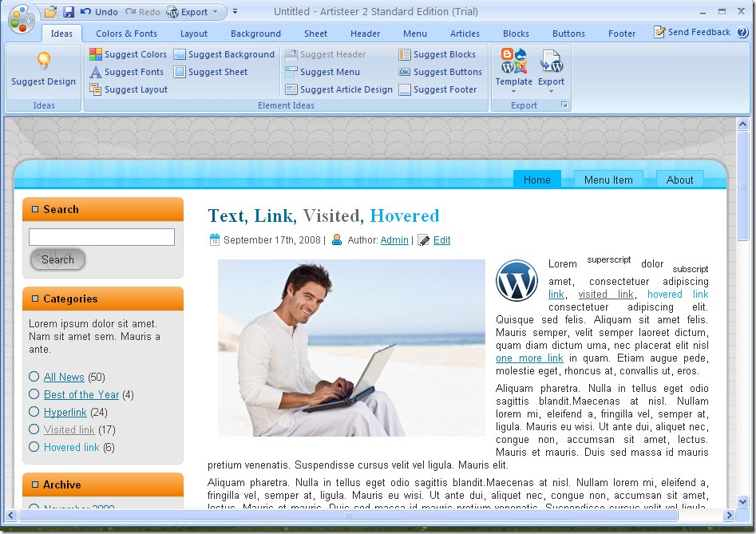Click the ribbon Export WordPress icon
The height and width of the screenshot is (534, 756).
pyautogui.click(x=551, y=61)
